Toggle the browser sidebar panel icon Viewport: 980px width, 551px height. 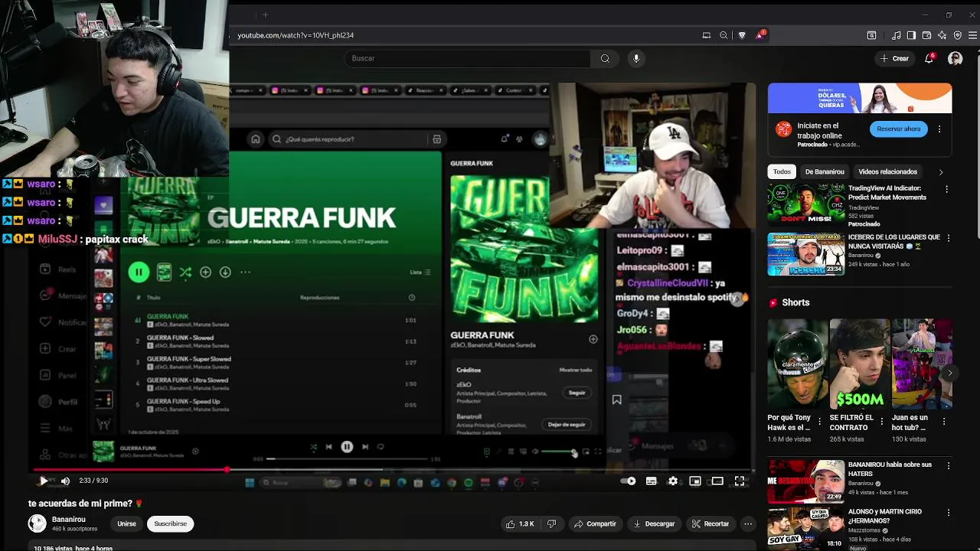[x=911, y=35]
